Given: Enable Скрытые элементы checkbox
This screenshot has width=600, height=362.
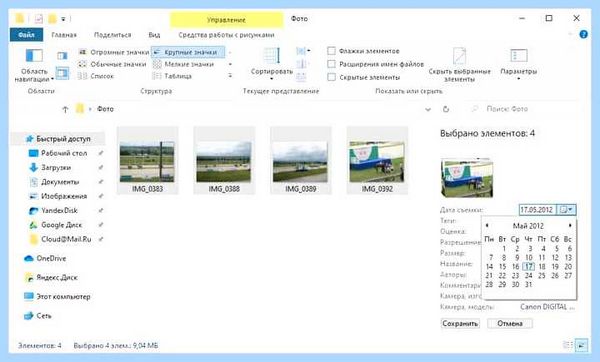Looking at the screenshot, I should tap(331, 77).
